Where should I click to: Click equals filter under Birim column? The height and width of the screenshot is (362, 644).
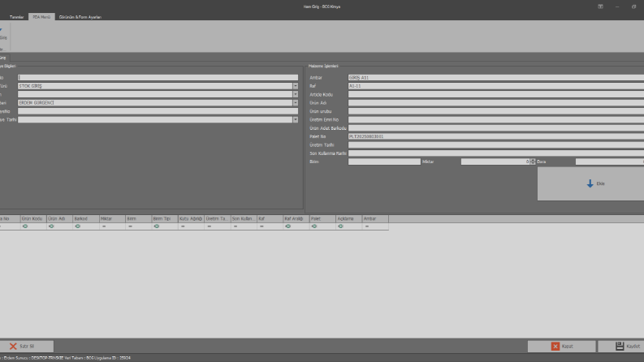coord(130,226)
